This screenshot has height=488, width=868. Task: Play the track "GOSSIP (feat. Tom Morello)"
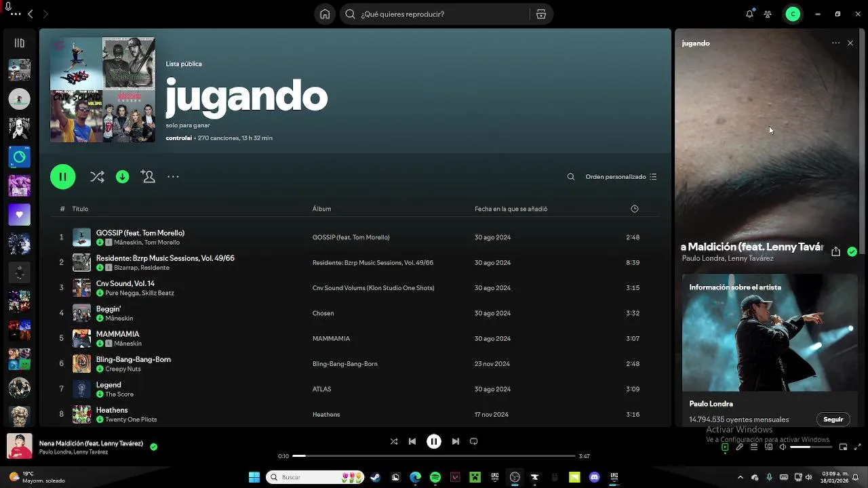coord(140,233)
